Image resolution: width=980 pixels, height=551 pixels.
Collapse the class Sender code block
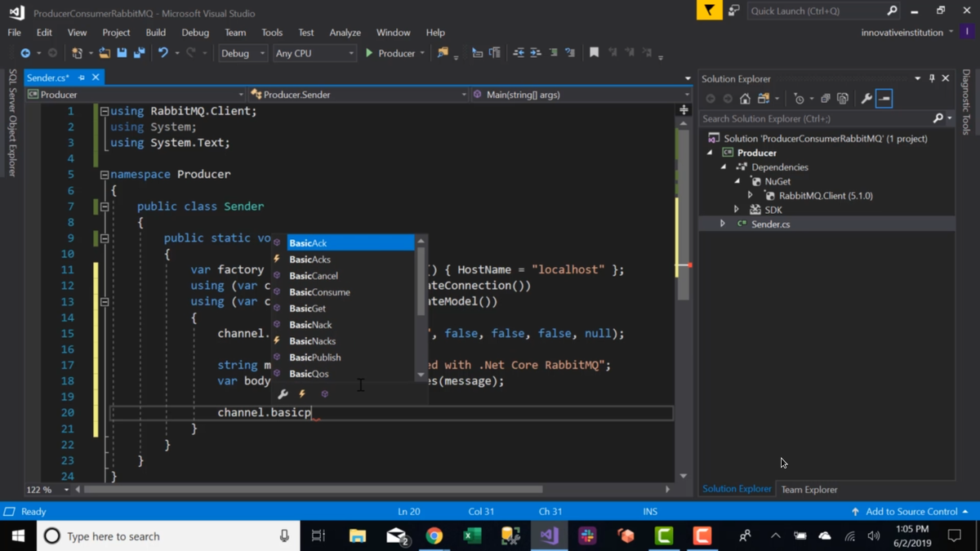pyautogui.click(x=105, y=207)
